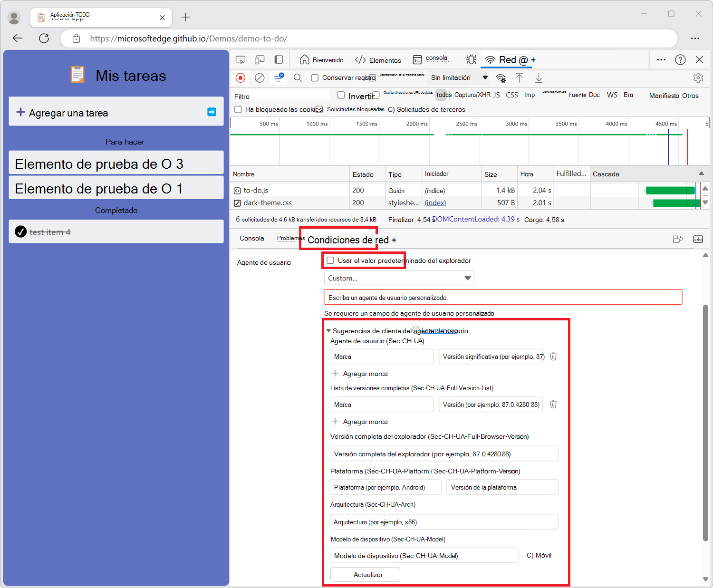This screenshot has height=588, width=713.
Task: Click the Agregar marca link
Action: point(360,374)
